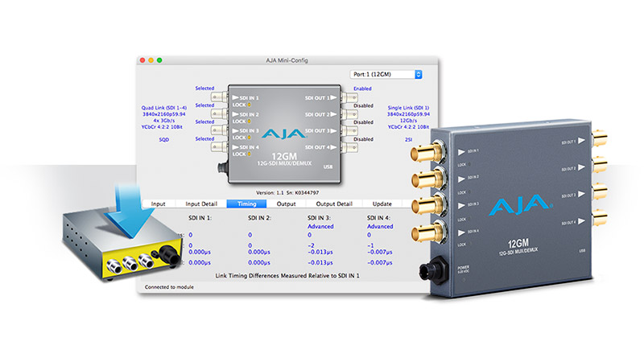This screenshot has width=644, height=362.
Task: Click 'Single Link (SDI 1)' output text
Action: (408, 108)
